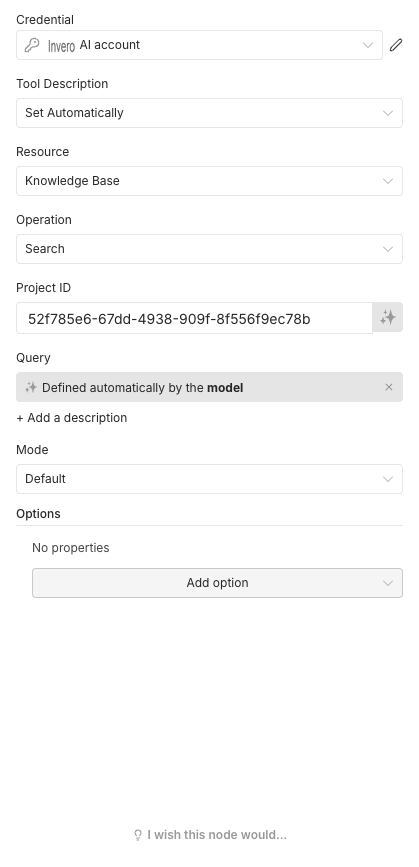Click the Mode label
This screenshot has height=867, width=419.
[x=32, y=450]
